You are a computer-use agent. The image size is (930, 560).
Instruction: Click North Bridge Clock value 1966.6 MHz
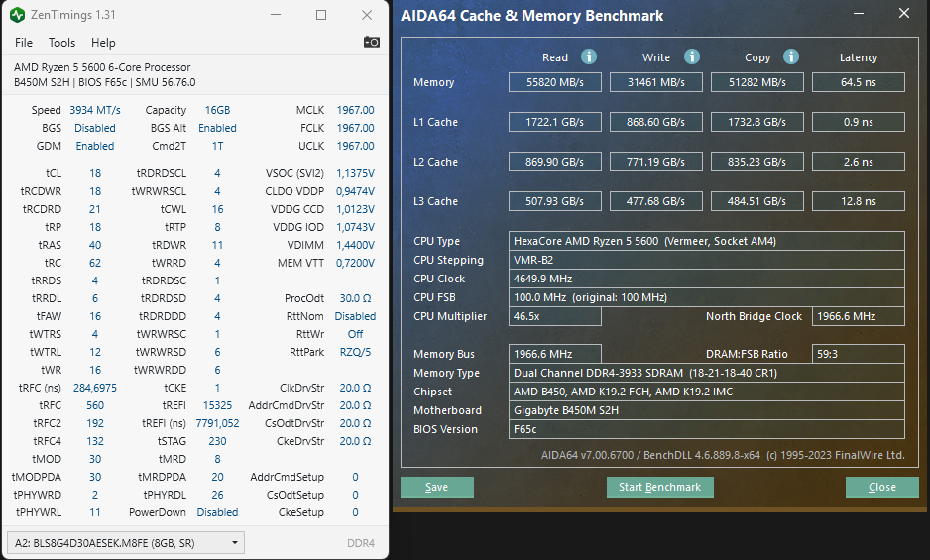pyautogui.click(x=859, y=316)
